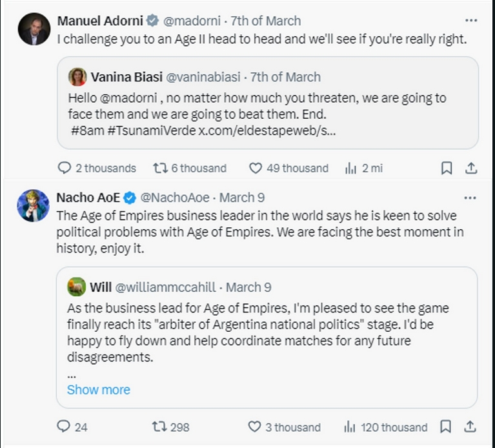Retweet Manuel Adorni's Age II challenge
Viewport: 495px width, 448px height.
[159, 168]
